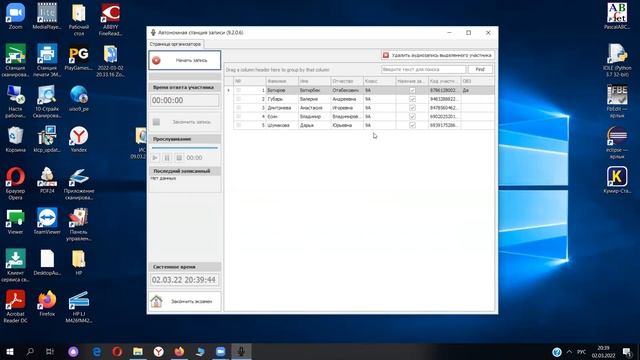Select the PDF24 desktop icon
The width and height of the screenshot is (640, 360).
[47, 180]
